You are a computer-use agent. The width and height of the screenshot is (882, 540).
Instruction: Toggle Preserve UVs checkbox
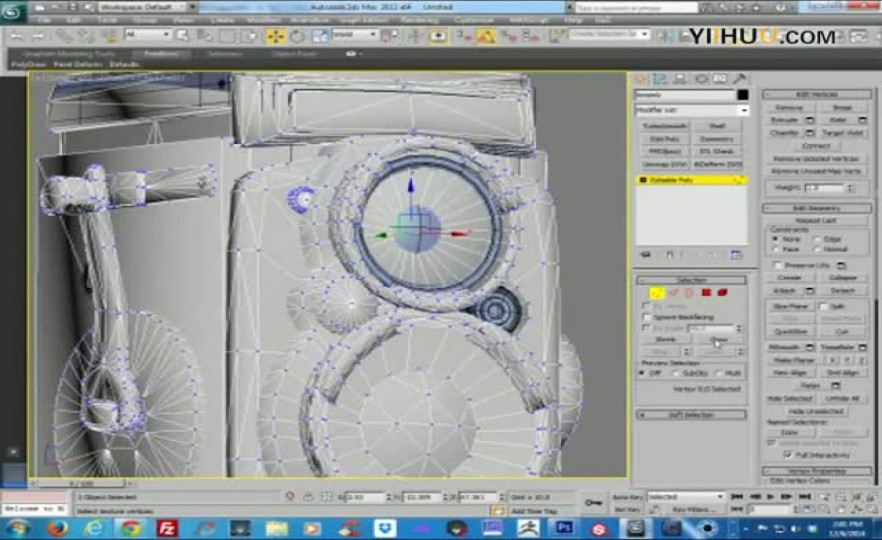pos(778,265)
